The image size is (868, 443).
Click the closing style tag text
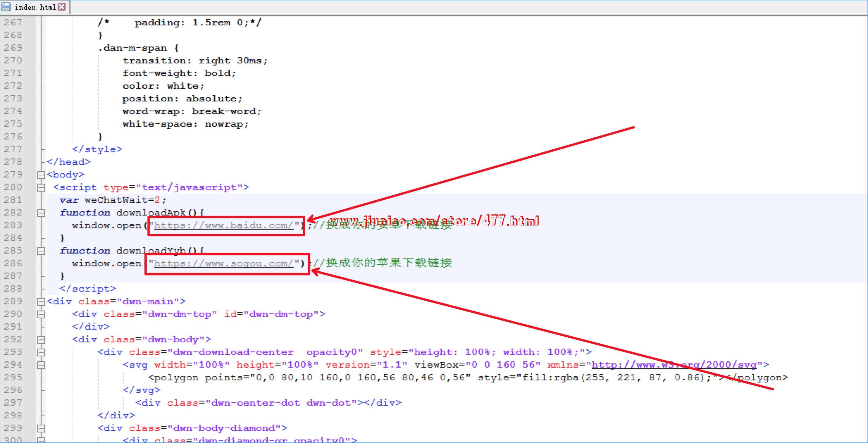click(x=97, y=149)
